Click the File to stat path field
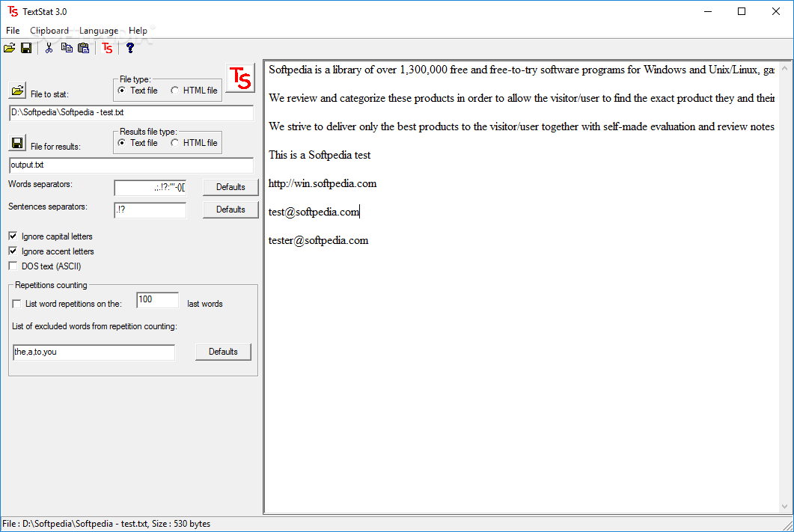Viewport: 794px width, 532px height. coord(131,113)
